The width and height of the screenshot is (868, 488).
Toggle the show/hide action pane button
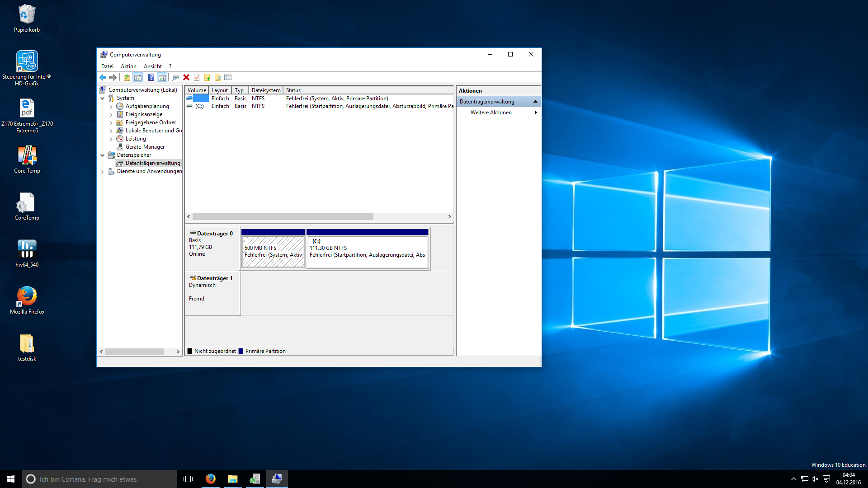point(162,78)
